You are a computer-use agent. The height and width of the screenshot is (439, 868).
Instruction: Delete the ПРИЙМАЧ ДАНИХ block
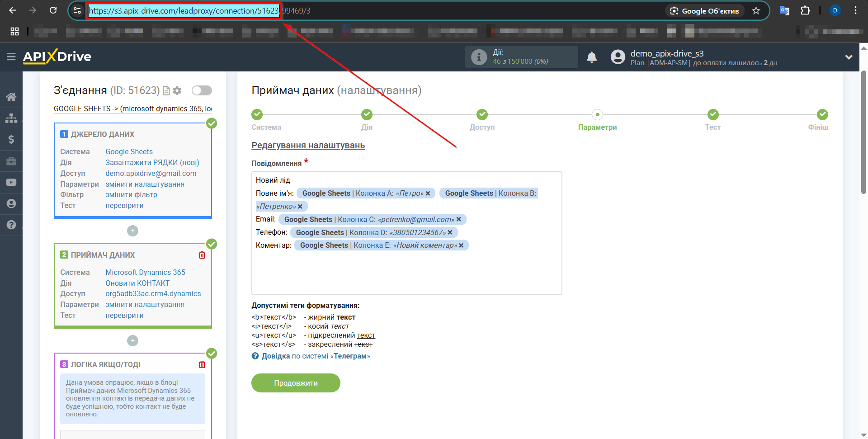coord(202,255)
